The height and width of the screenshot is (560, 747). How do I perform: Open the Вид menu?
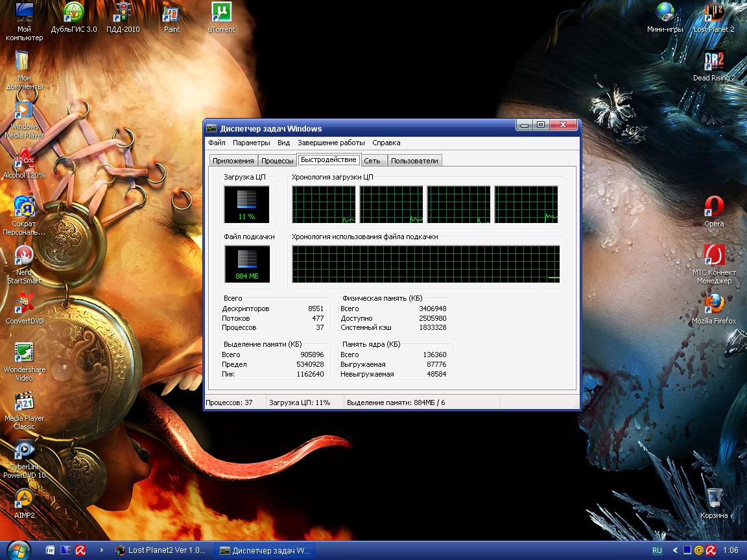point(283,143)
